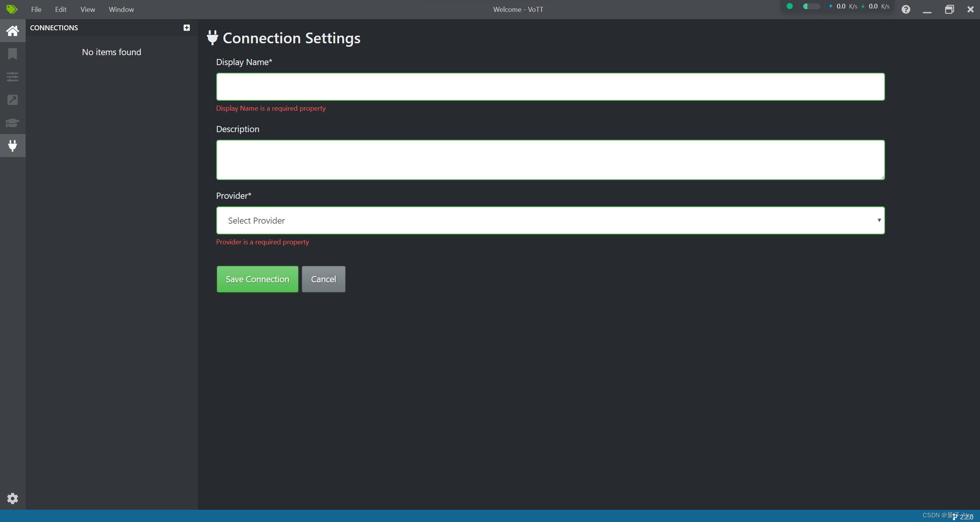Open the File menu
The height and width of the screenshot is (522, 980).
36,10
